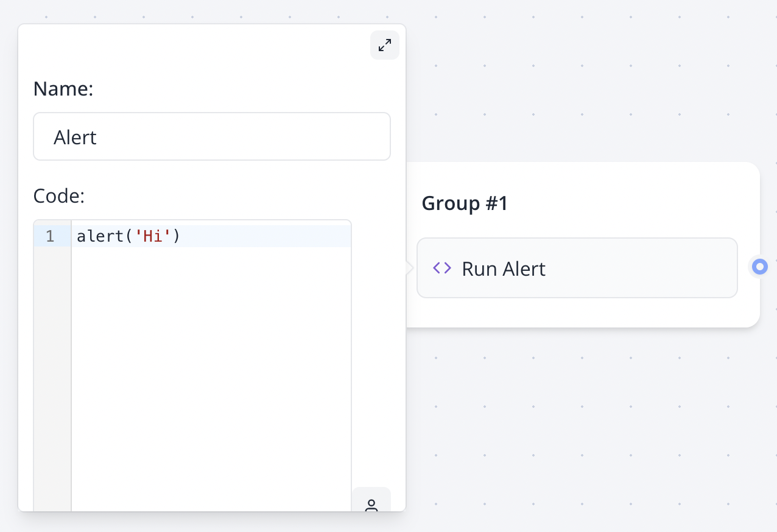The width and height of the screenshot is (777, 532).
Task: Click the purple angle brackets inside Run Alert
Action: tap(441, 268)
